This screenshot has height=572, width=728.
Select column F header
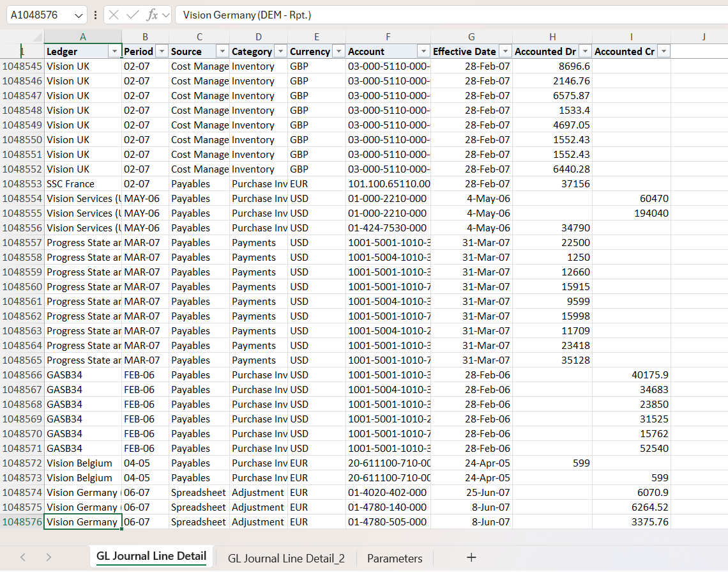388,36
